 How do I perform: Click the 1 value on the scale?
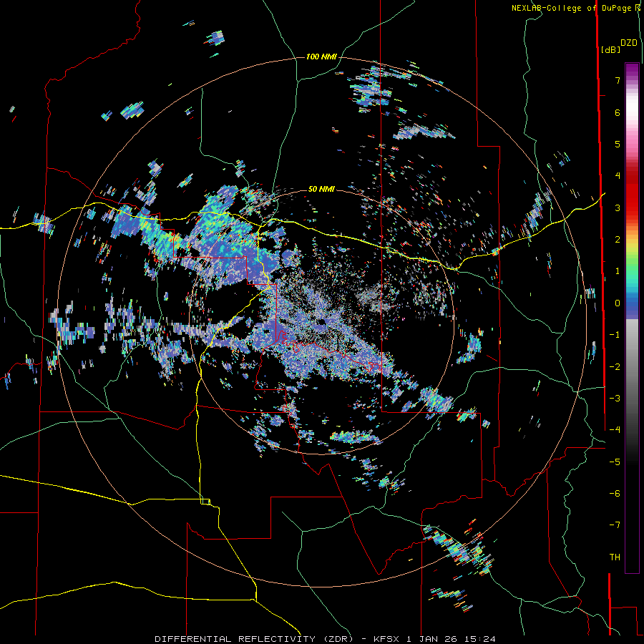click(617, 271)
